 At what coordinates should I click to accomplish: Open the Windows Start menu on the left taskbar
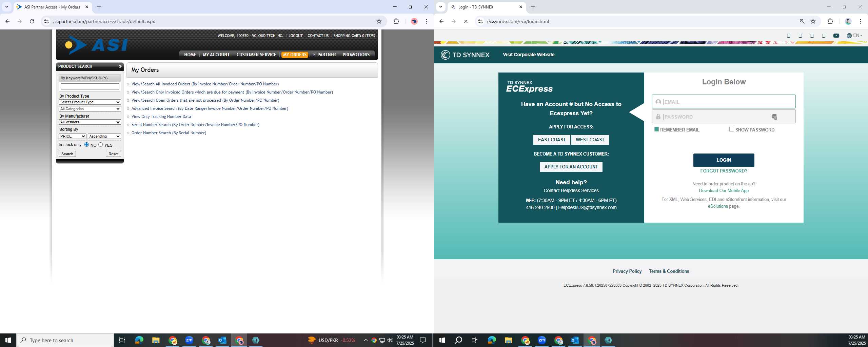pyautogui.click(x=8, y=340)
